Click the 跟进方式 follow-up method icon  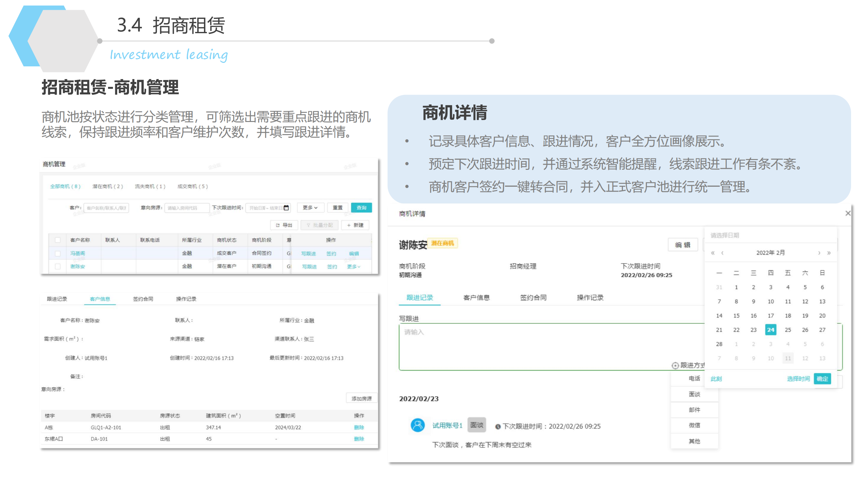675,365
